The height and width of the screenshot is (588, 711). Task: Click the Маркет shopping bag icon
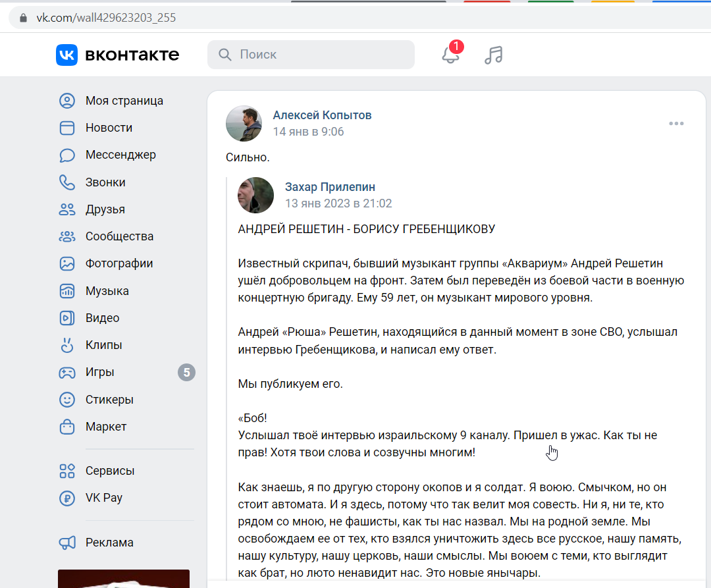point(67,427)
